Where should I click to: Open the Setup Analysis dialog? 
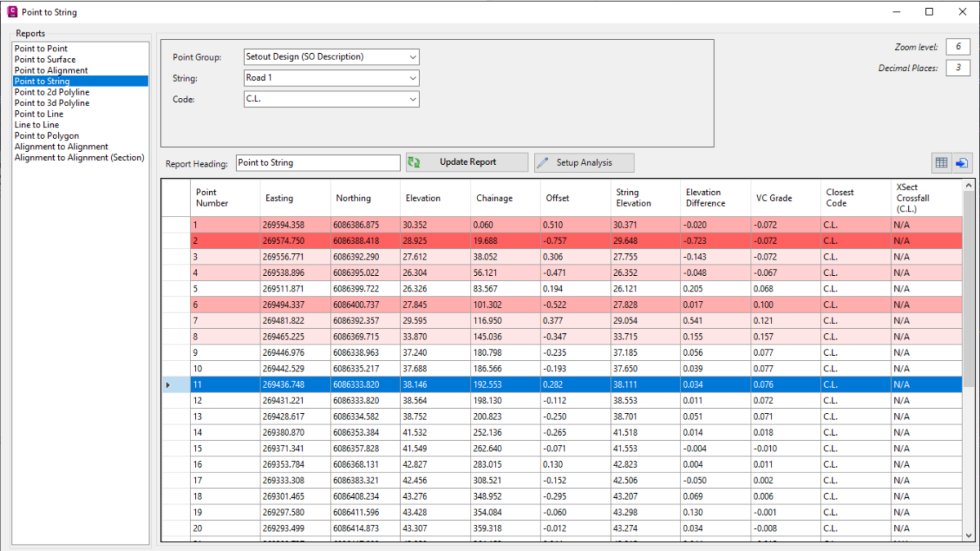click(x=584, y=162)
